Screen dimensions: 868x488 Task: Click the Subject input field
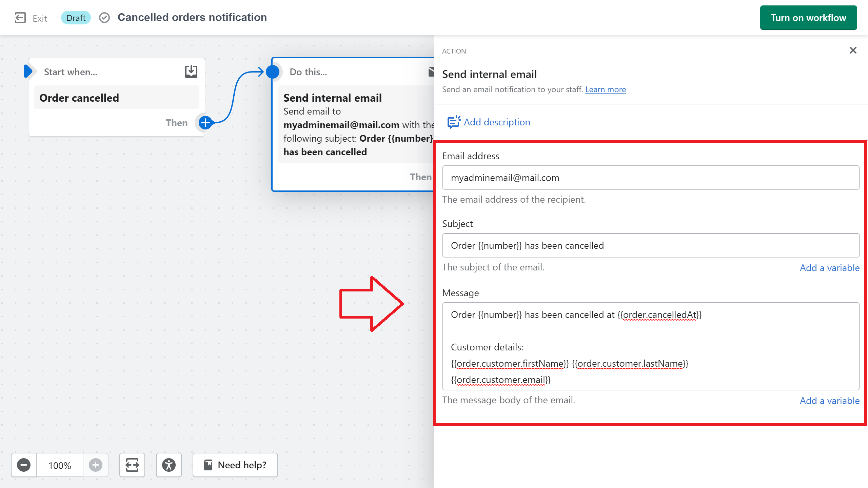coord(651,245)
